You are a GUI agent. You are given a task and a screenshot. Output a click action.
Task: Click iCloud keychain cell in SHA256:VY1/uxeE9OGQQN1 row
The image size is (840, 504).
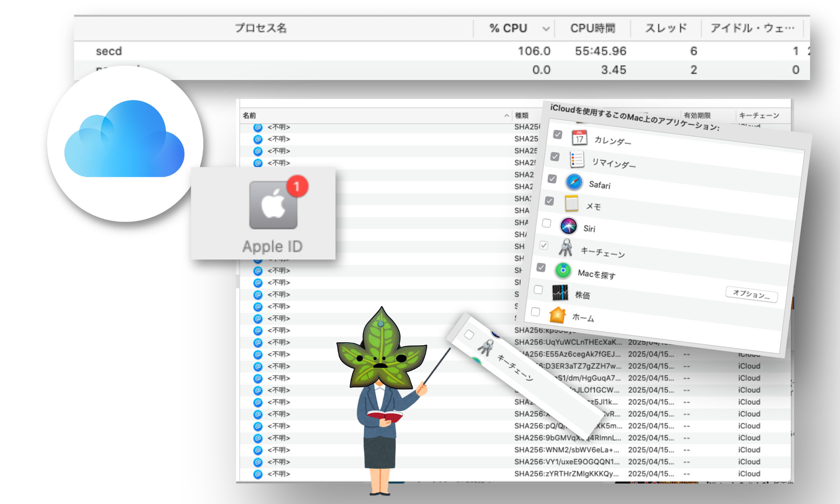(749, 462)
